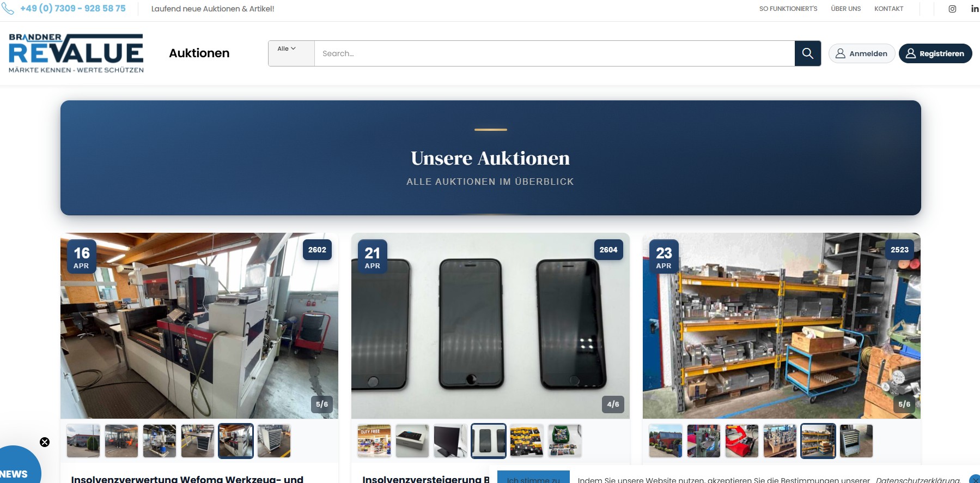Open the Insolvenzverwertung Wefoma auction title
Screen dimensions: 980x483
[x=187, y=479]
